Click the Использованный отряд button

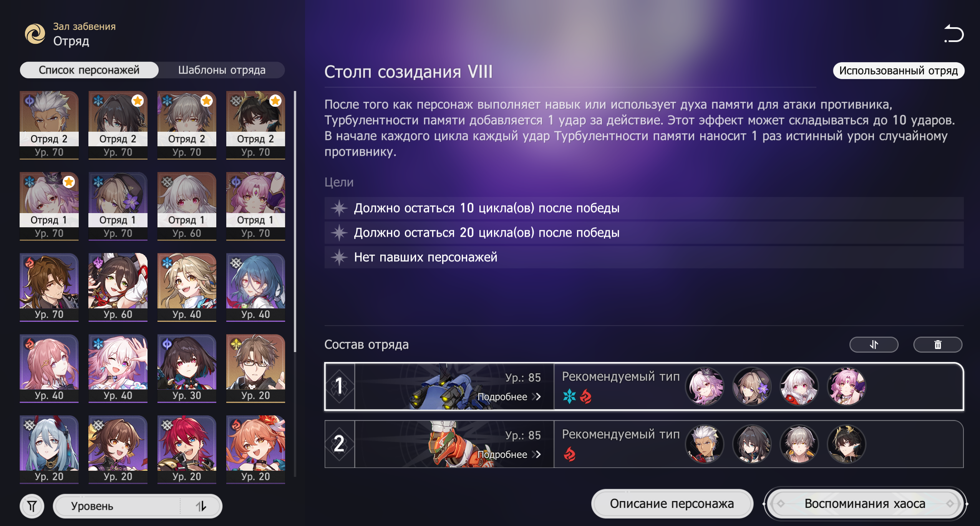coord(898,71)
